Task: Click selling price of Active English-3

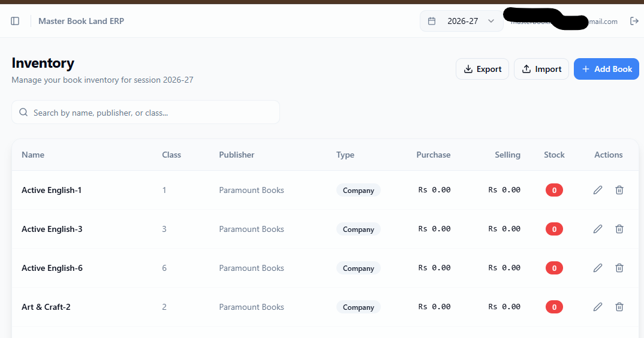Action: coord(504,229)
